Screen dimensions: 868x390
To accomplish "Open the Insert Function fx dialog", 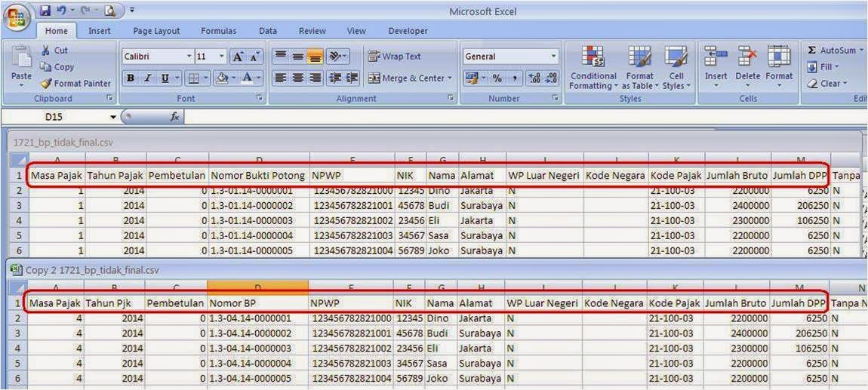I will pos(174,117).
